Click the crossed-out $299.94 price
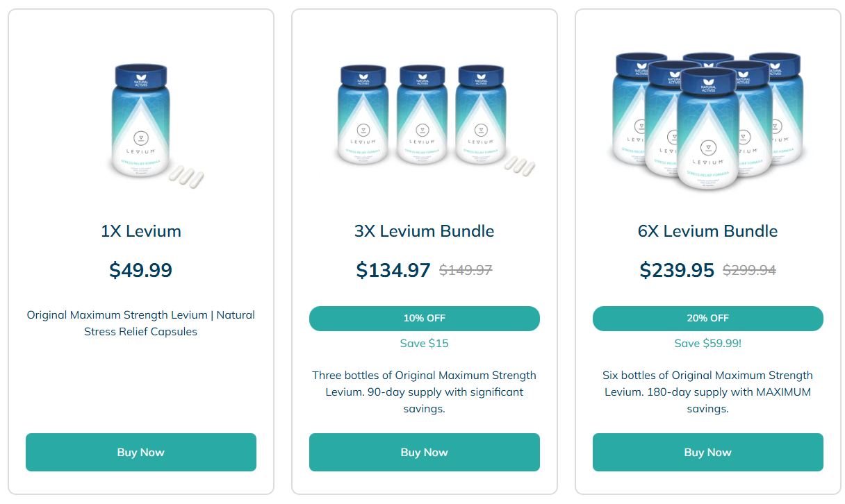845x504 pixels. (x=748, y=271)
